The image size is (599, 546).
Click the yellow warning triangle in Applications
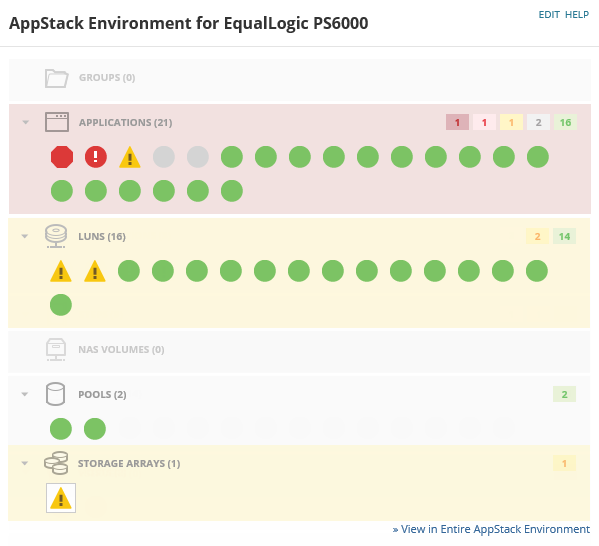click(130, 157)
